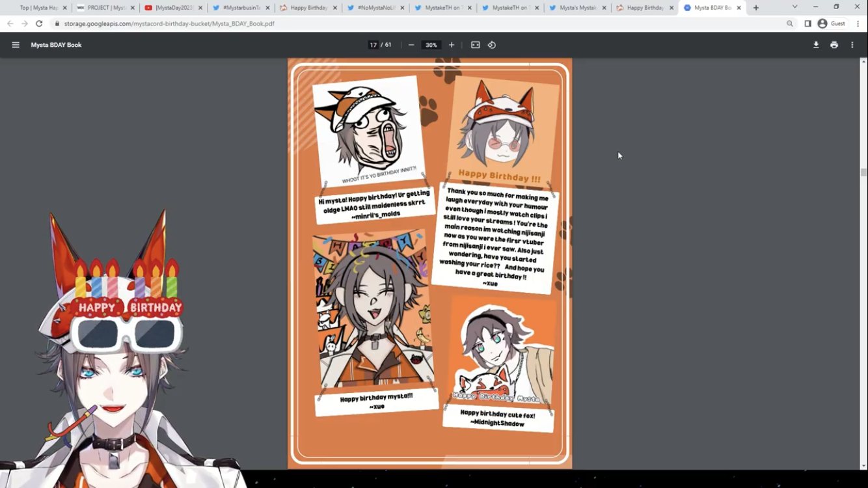This screenshot has width=868, height=488.
Task: Rotate the PDF counterclockwise
Action: pos(492,45)
